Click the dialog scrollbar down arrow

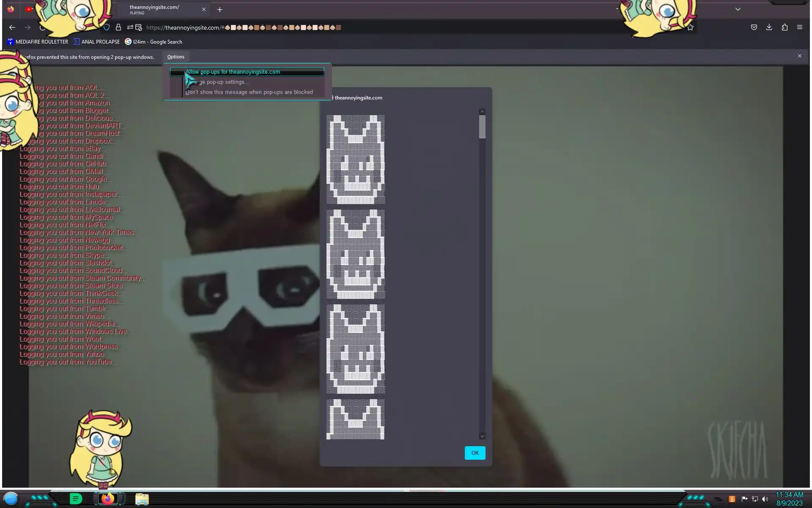482,436
